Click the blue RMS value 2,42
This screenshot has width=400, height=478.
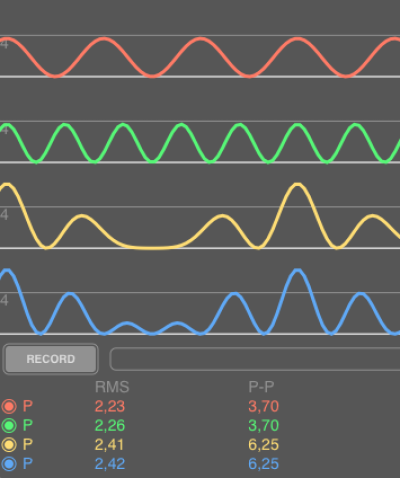110,464
